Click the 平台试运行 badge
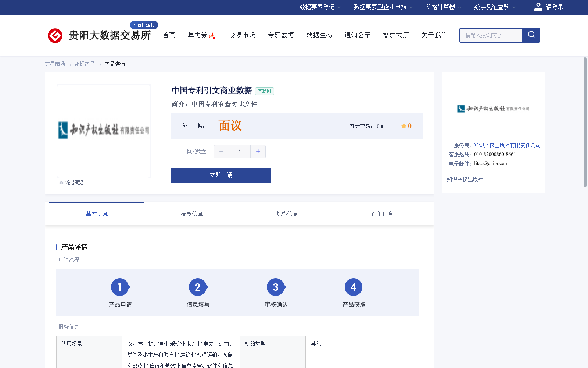The image size is (588, 368). coord(144,25)
